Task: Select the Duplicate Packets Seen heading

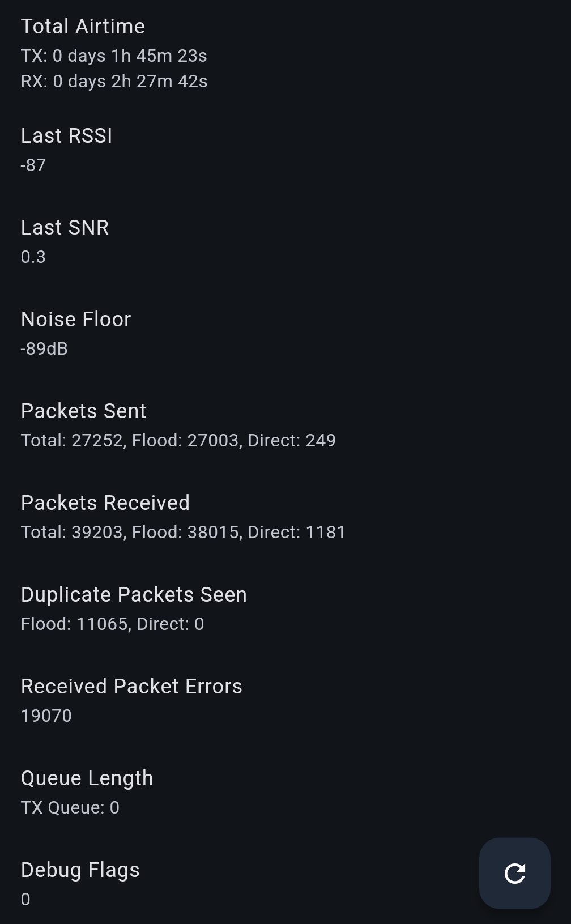Action: click(134, 595)
